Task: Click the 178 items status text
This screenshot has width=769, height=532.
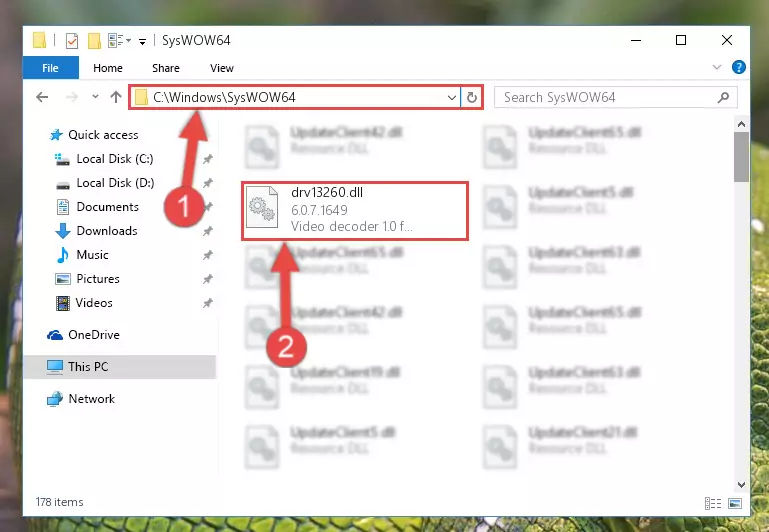Action: click(59, 502)
